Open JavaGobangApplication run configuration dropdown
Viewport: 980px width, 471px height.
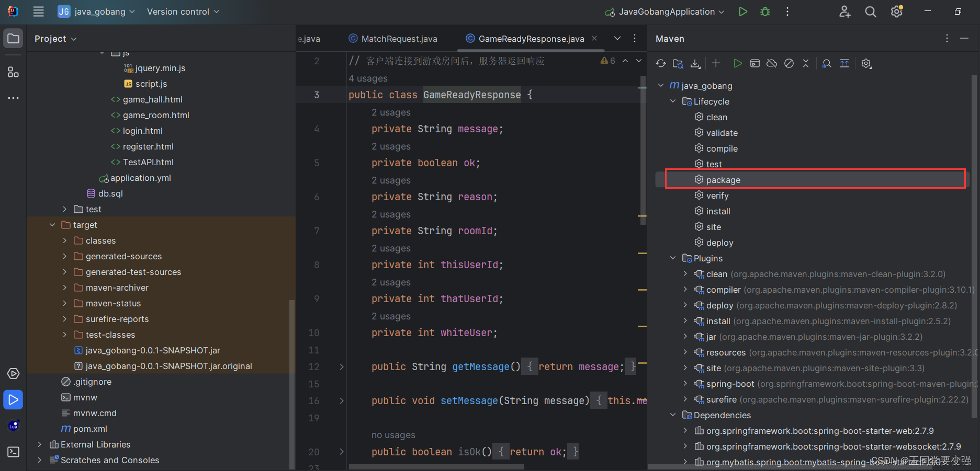click(664, 12)
